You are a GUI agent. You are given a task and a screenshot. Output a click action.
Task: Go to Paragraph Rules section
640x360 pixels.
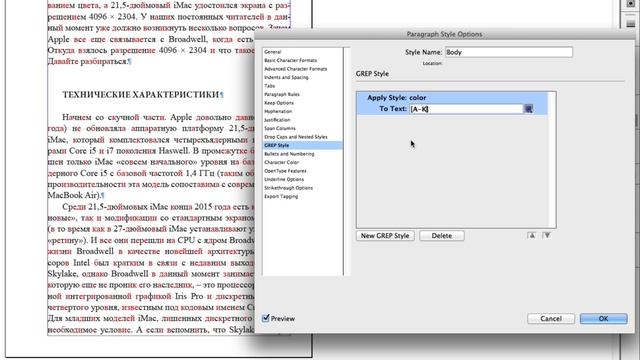[282, 94]
